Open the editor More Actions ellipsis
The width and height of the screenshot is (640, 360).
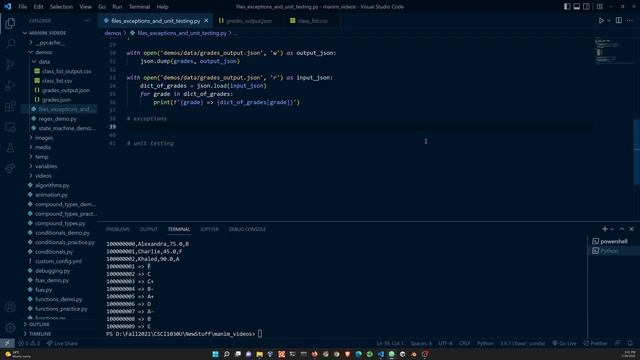(630, 20)
